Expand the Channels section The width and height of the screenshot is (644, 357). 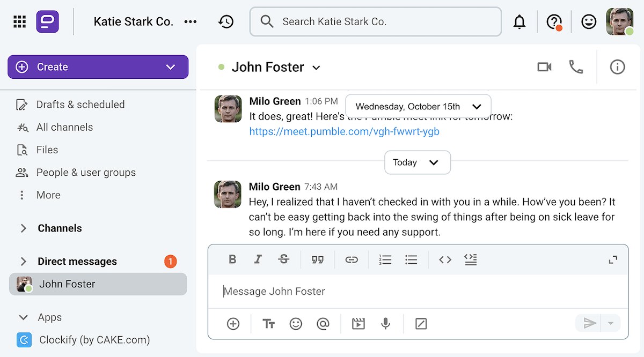click(23, 228)
